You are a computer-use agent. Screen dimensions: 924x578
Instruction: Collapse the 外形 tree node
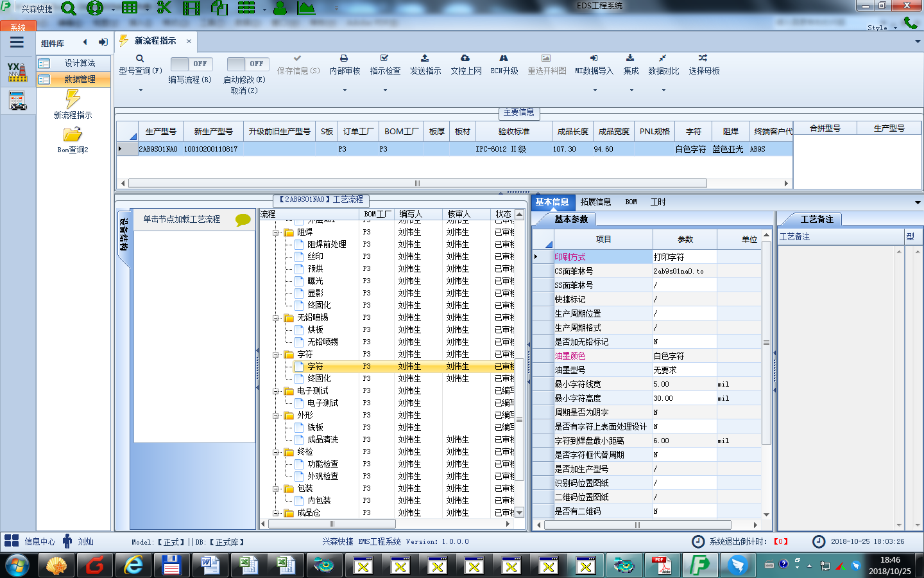pyautogui.click(x=276, y=416)
